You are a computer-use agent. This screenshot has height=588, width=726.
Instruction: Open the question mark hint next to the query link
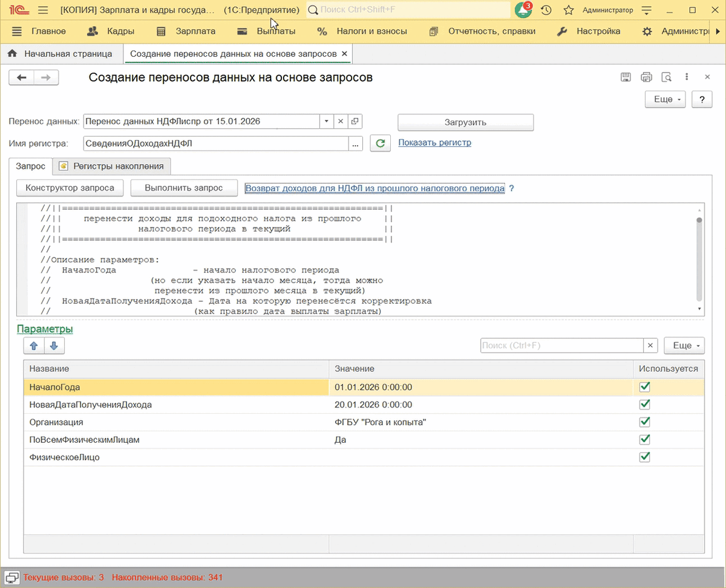[x=511, y=189]
